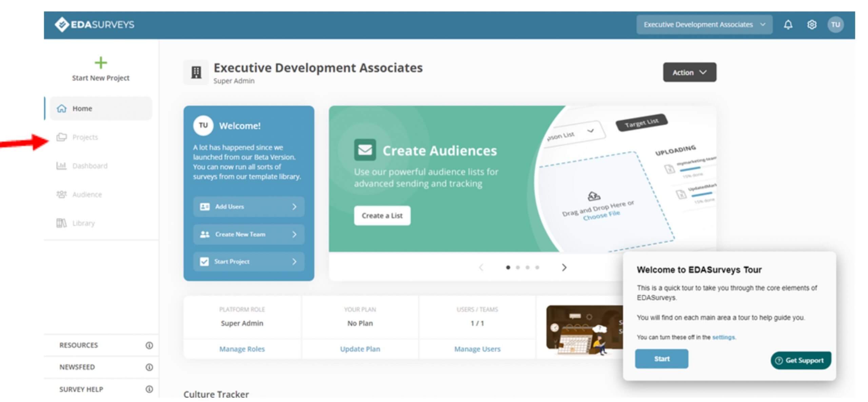Expand the SURVEY HELP section

(x=101, y=389)
